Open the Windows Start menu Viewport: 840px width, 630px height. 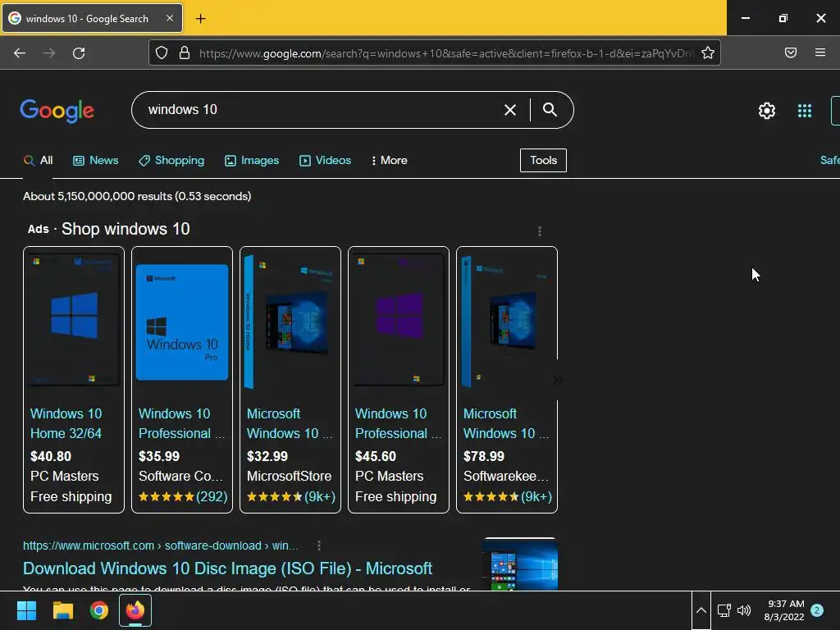[x=26, y=610]
